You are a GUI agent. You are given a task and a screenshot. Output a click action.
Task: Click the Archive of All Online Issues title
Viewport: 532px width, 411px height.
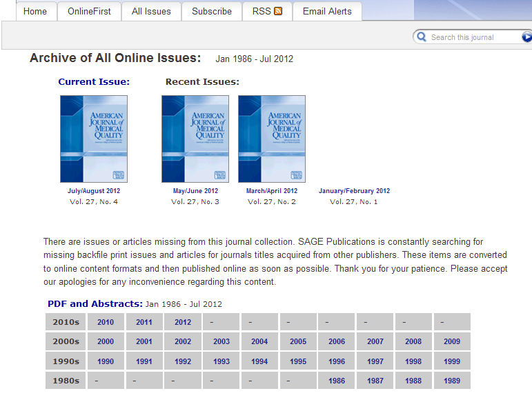click(115, 58)
